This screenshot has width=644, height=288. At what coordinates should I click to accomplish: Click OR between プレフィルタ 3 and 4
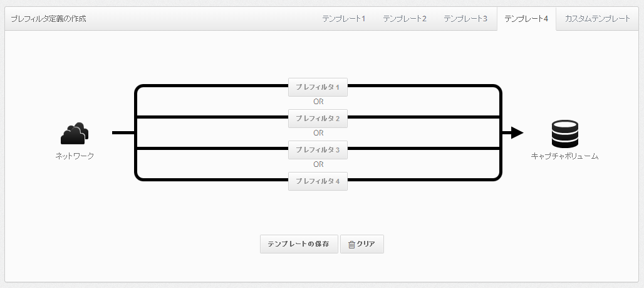318,164
